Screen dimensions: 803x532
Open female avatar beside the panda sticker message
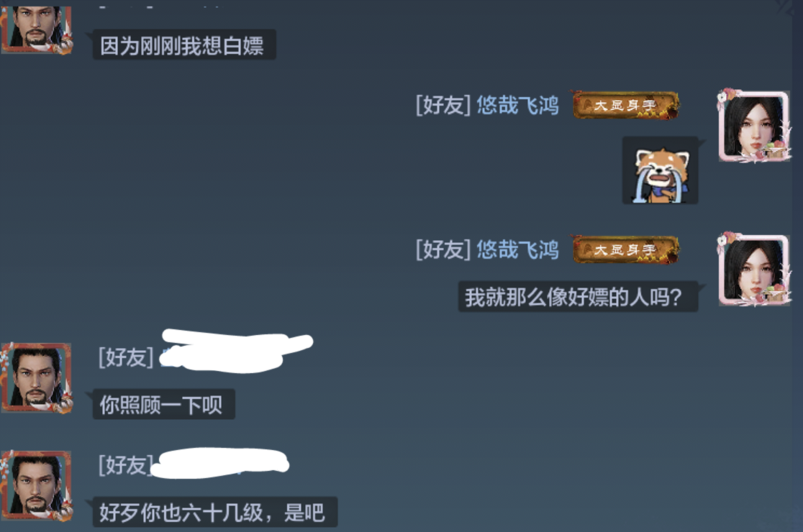753,127
